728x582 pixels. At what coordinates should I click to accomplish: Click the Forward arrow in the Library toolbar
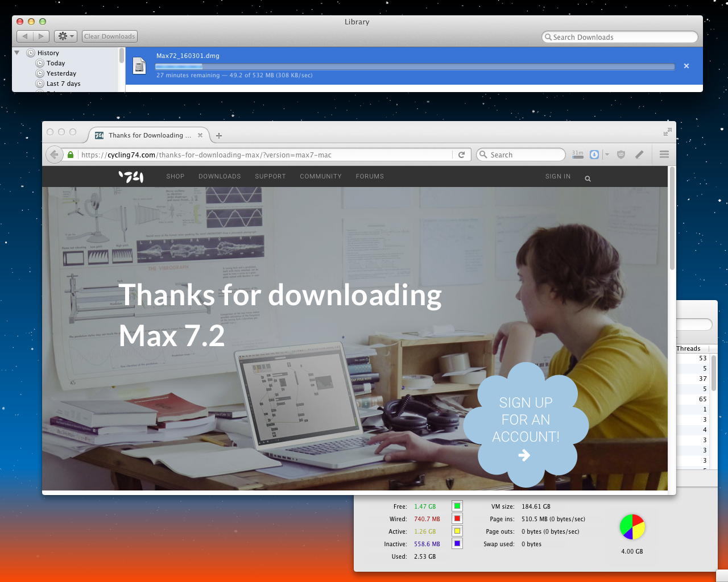[x=41, y=36]
